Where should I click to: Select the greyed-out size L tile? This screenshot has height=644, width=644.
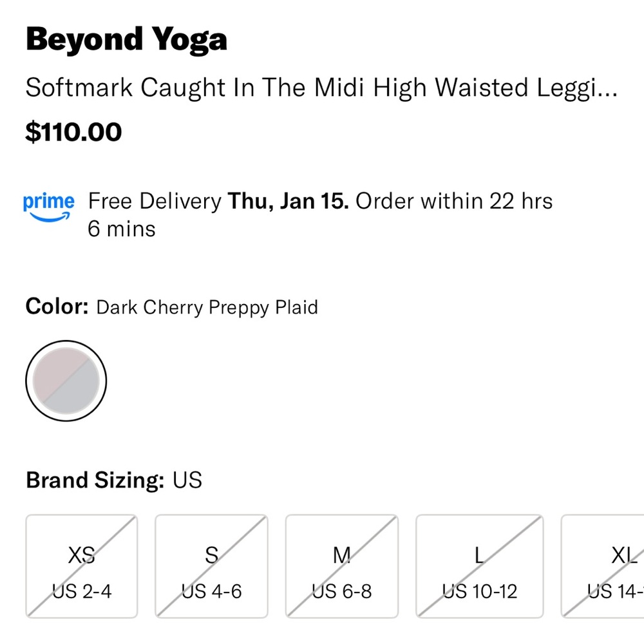click(479, 565)
